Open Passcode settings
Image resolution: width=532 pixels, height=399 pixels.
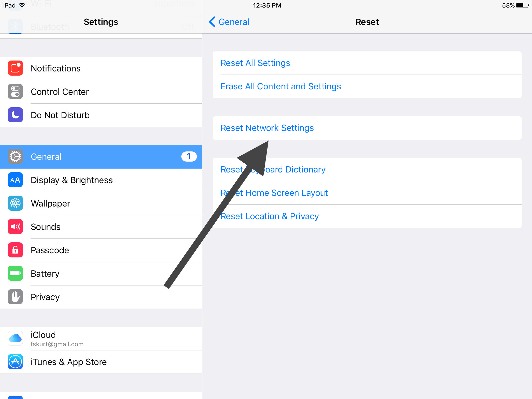(x=101, y=250)
